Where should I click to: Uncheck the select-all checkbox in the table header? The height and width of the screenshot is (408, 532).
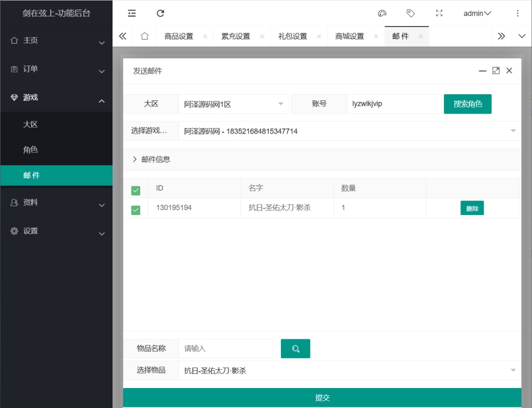pyautogui.click(x=136, y=188)
